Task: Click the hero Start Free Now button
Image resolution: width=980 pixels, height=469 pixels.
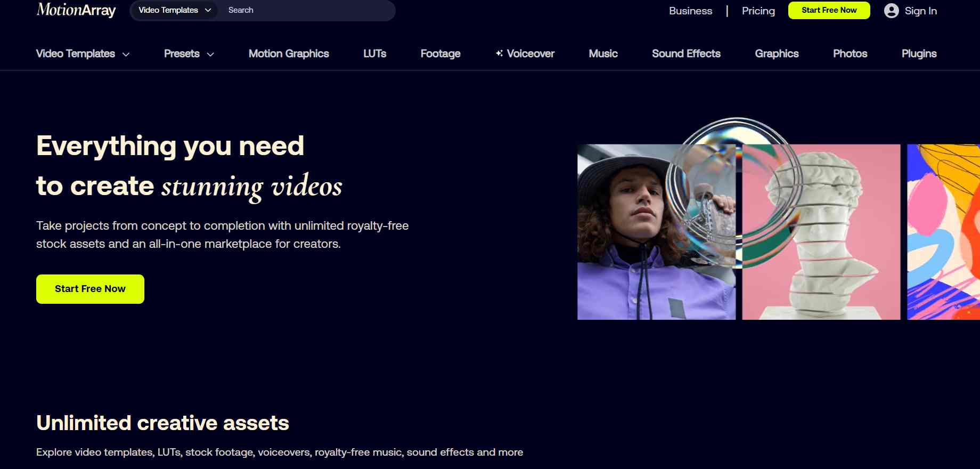Action: [90, 289]
